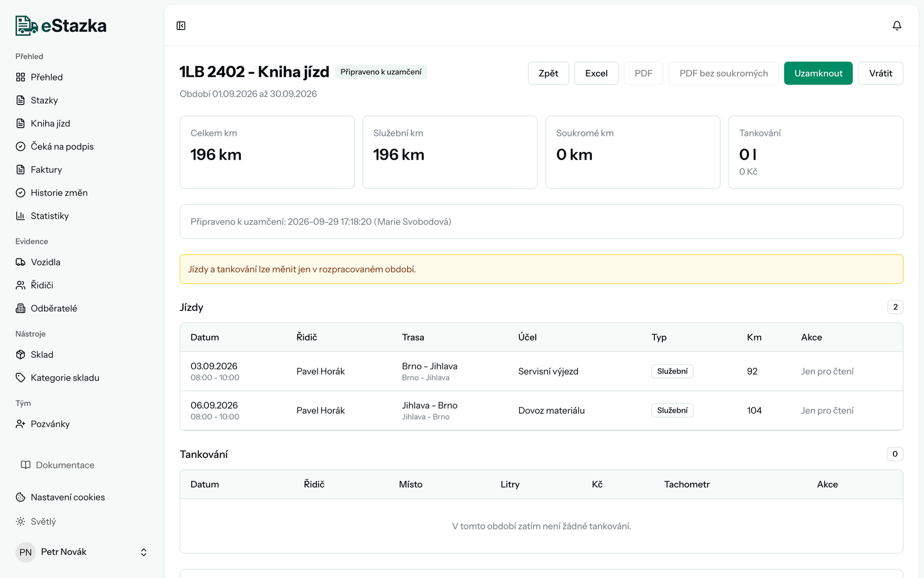
Task: Click the Řidiči people icon
Action: (x=20, y=285)
